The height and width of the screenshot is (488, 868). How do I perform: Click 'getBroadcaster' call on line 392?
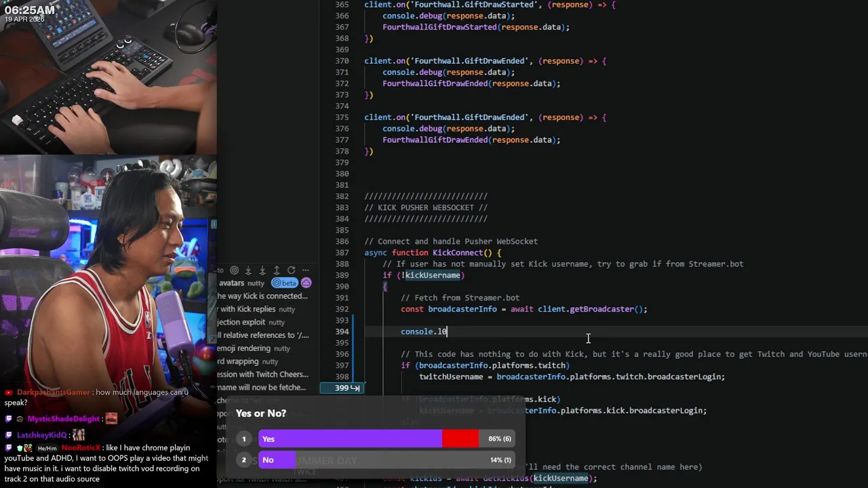coord(601,309)
